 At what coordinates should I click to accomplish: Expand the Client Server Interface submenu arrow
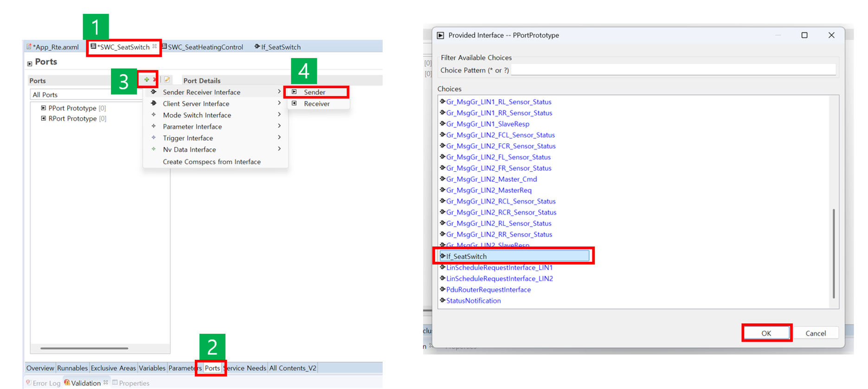point(279,103)
